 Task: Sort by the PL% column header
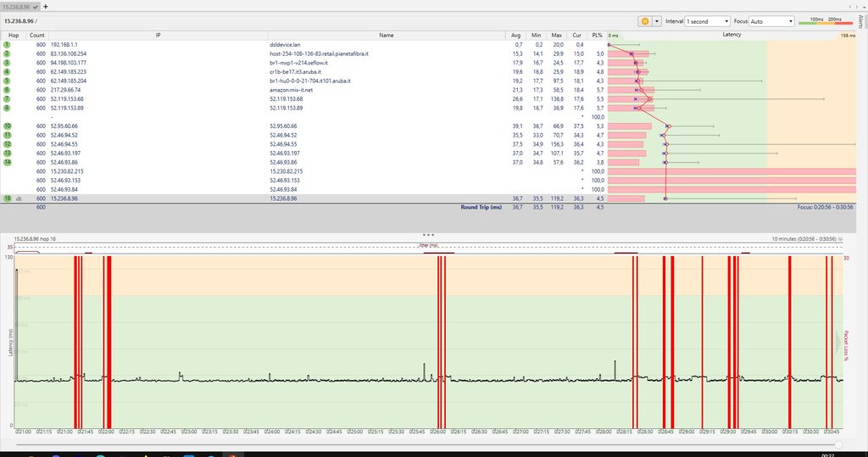pos(598,35)
